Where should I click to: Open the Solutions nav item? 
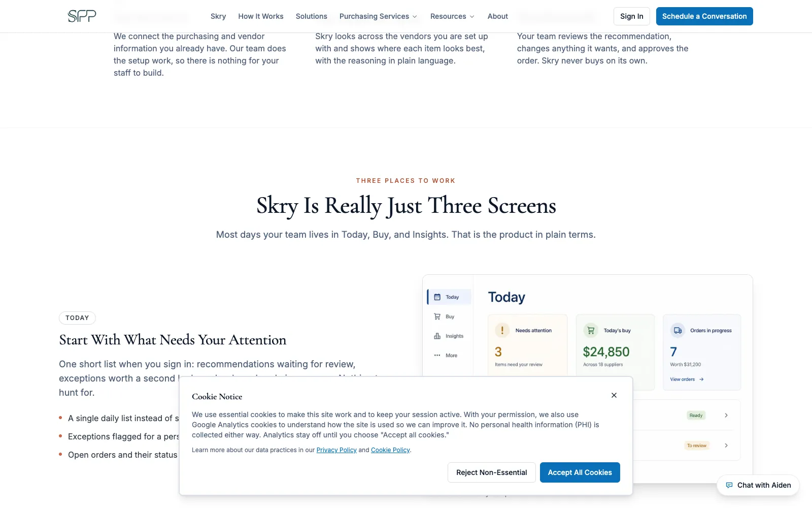click(312, 16)
